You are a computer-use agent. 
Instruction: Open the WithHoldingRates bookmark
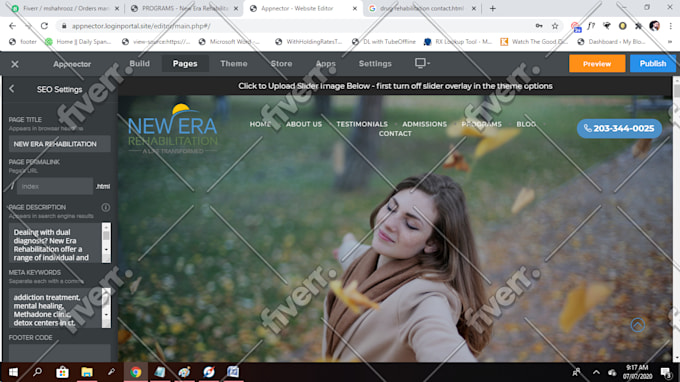pyautogui.click(x=309, y=42)
